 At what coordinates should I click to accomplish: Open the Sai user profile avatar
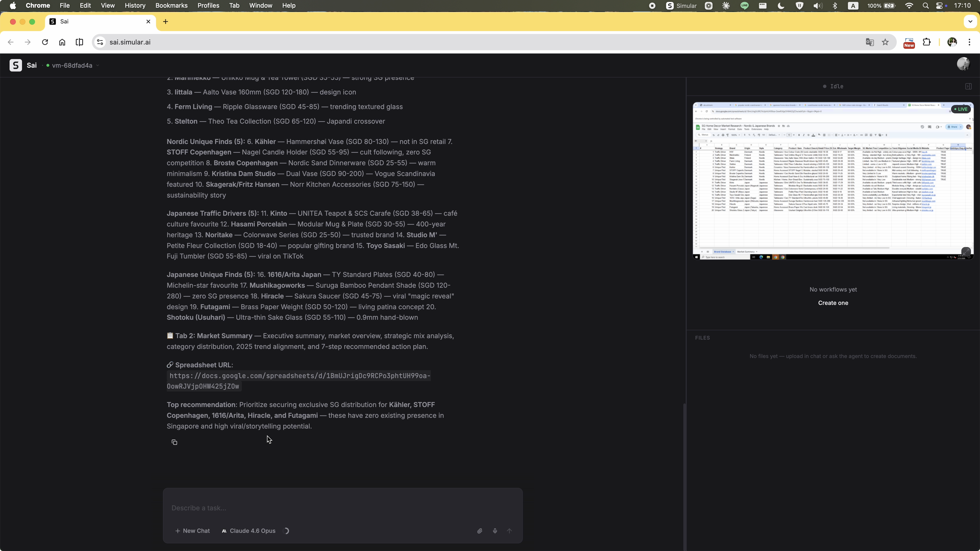(x=963, y=64)
